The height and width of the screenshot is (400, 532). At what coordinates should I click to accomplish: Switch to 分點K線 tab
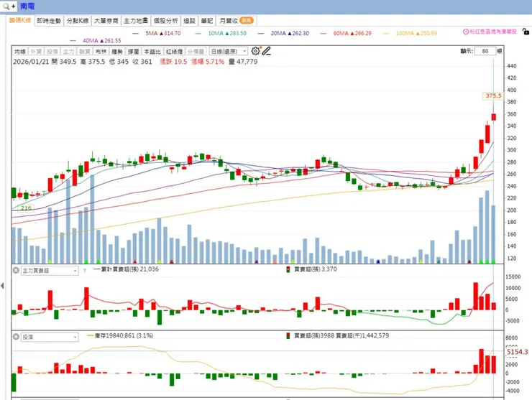78,21
